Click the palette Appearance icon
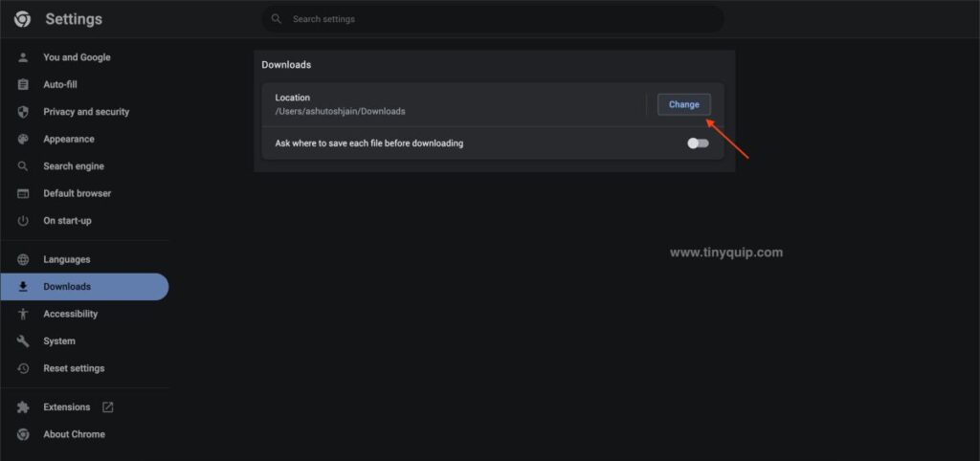The width and height of the screenshot is (980, 461). click(23, 140)
